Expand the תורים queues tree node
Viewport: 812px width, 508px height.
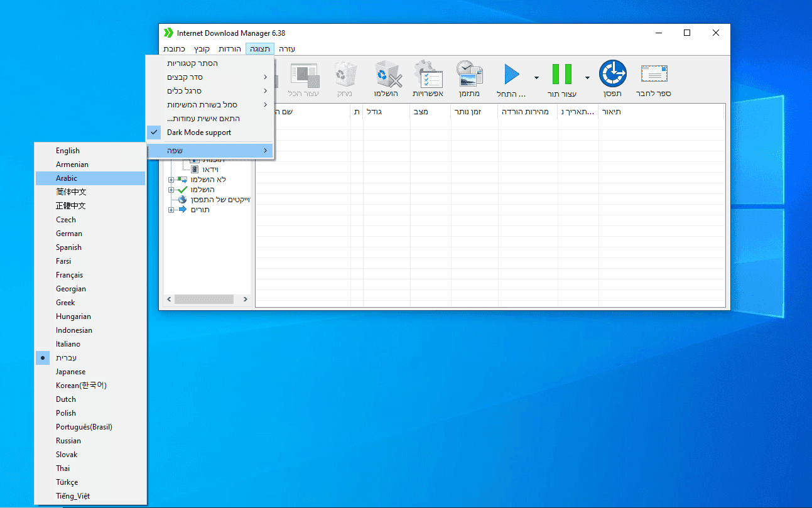click(x=171, y=210)
